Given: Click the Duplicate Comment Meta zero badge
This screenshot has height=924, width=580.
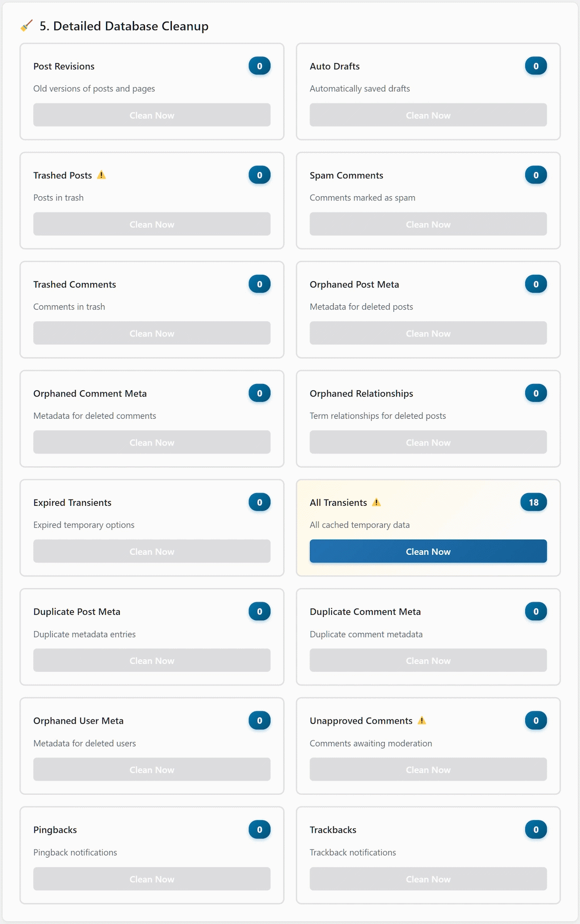Looking at the screenshot, I should [536, 611].
